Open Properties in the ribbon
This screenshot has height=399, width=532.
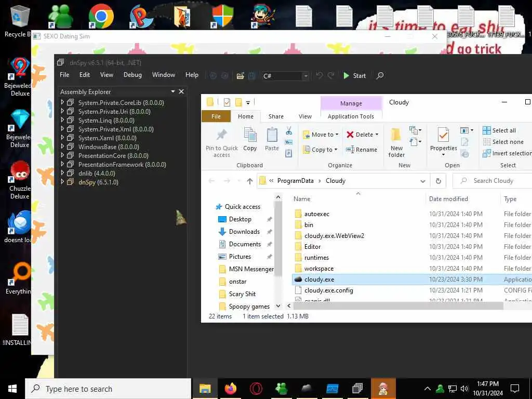(x=444, y=142)
